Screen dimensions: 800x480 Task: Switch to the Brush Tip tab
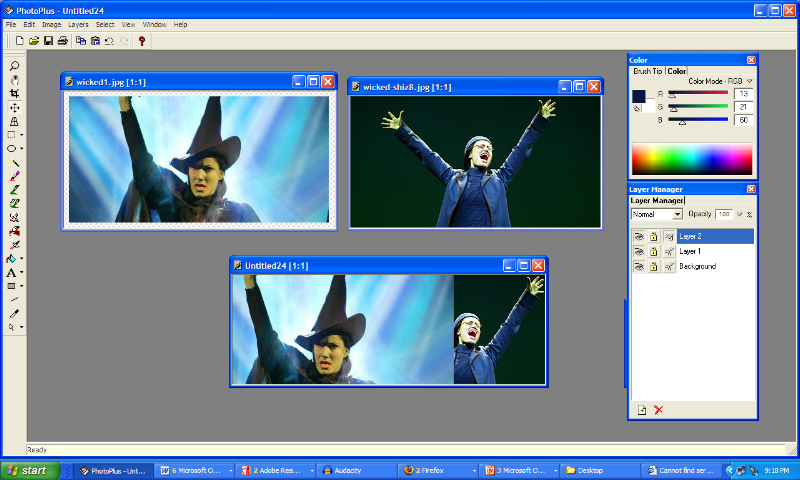tap(647, 71)
